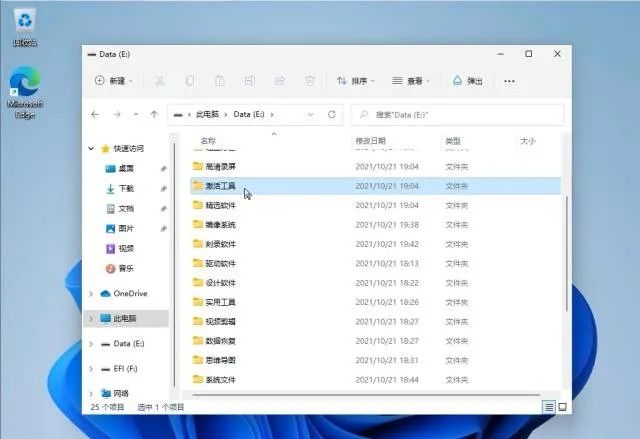Viewport: 640px width, 439px height.
Task: Sort by the 大小 column header
Action: [x=527, y=141]
